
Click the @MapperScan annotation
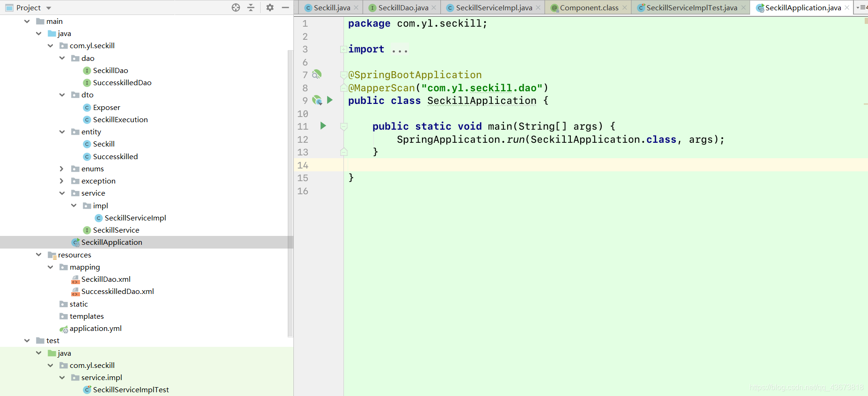click(x=382, y=88)
